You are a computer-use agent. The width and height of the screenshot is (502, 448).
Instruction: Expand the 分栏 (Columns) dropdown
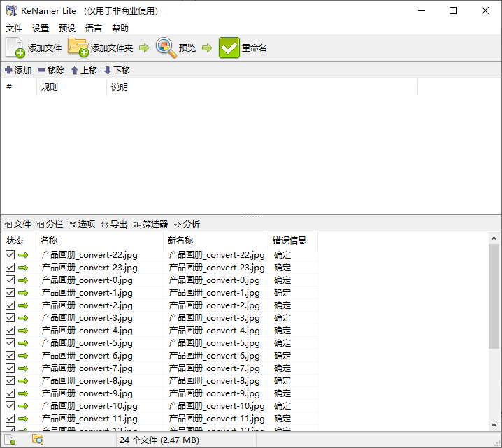coord(50,224)
